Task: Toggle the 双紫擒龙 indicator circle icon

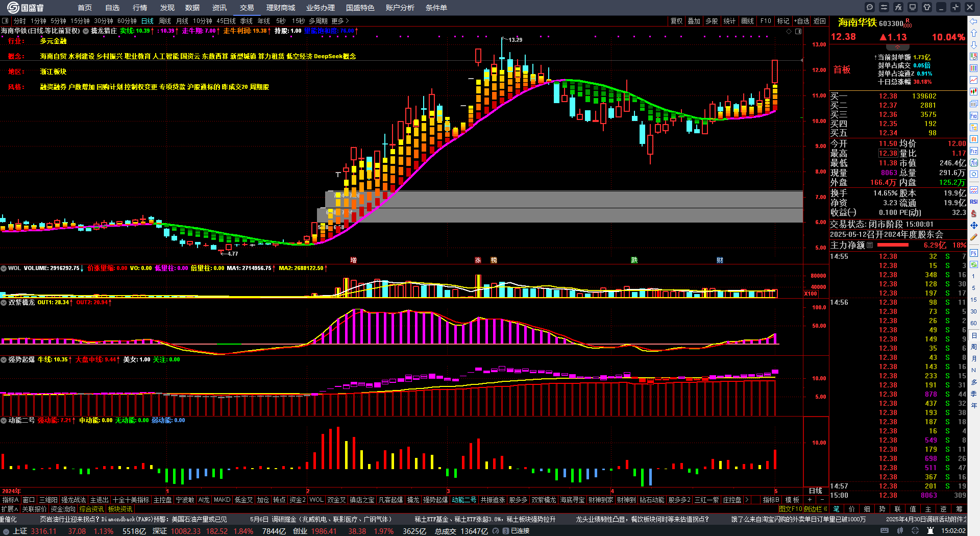Action: pyautogui.click(x=4, y=302)
